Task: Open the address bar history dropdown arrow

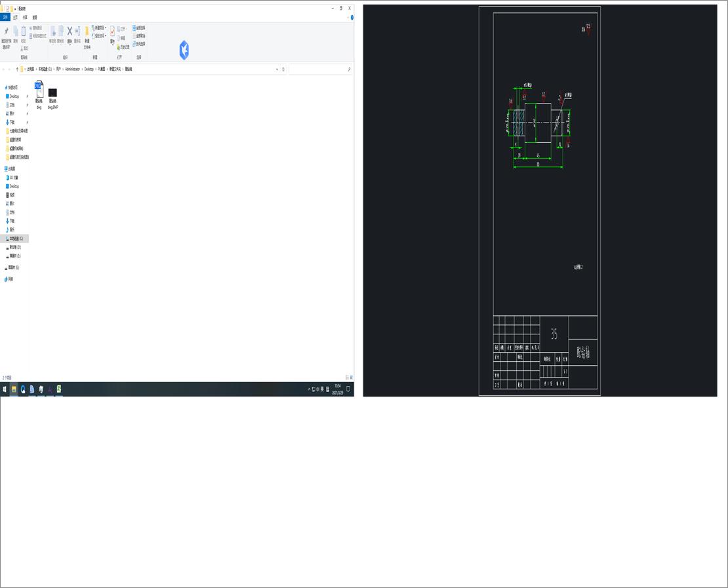Action: pyautogui.click(x=277, y=69)
